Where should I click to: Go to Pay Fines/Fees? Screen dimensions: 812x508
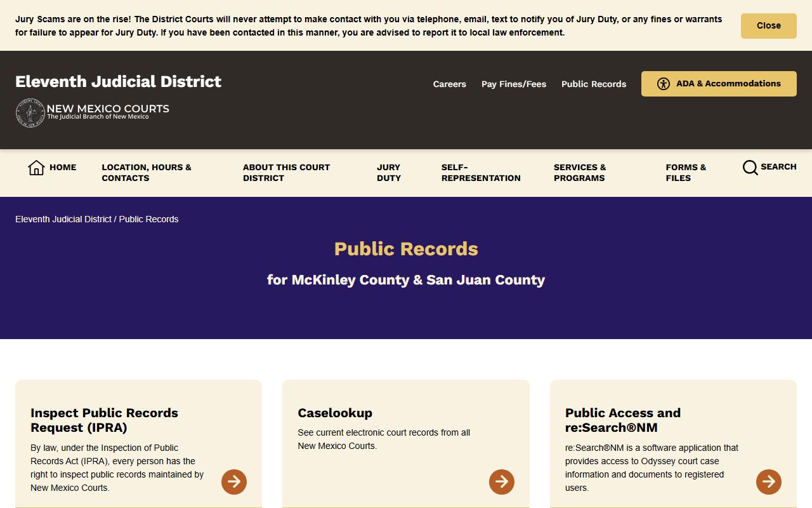[514, 84]
